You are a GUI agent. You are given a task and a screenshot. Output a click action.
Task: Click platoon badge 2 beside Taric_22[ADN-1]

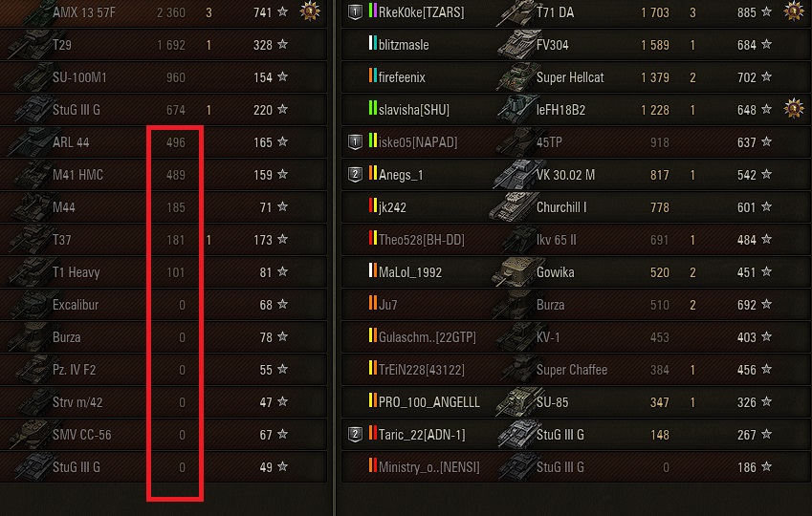click(x=355, y=434)
